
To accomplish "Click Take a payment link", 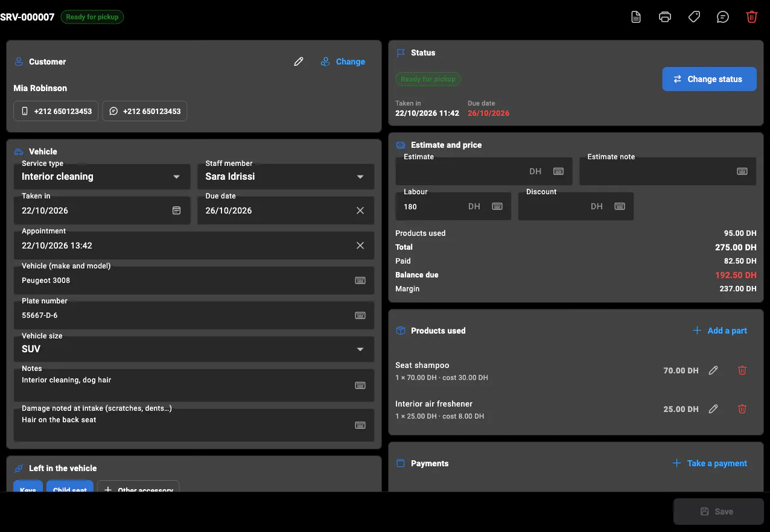I will point(710,463).
